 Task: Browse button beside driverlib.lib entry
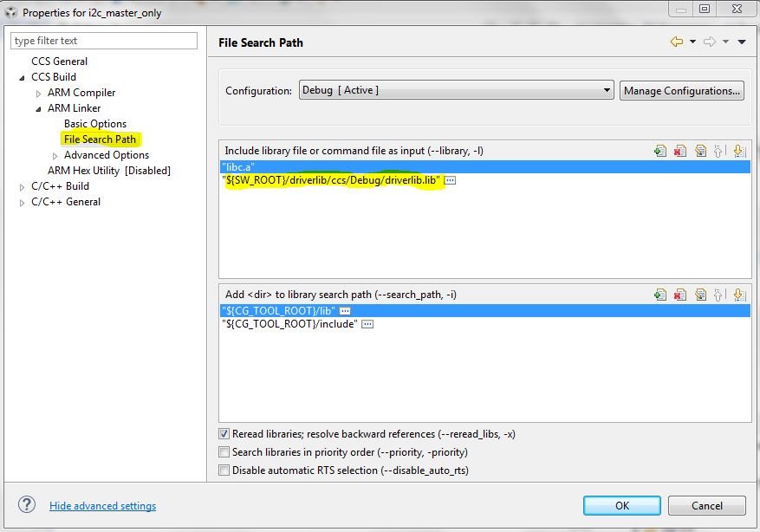click(451, 180)
